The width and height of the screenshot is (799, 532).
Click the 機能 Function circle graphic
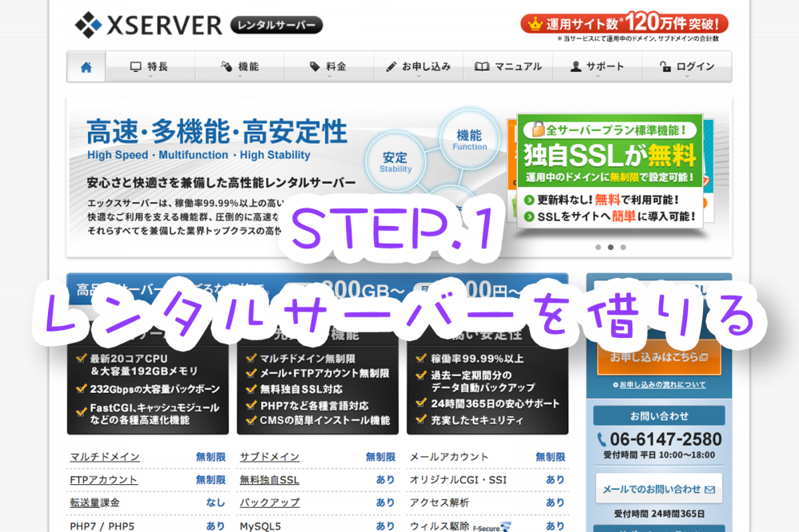469,140
